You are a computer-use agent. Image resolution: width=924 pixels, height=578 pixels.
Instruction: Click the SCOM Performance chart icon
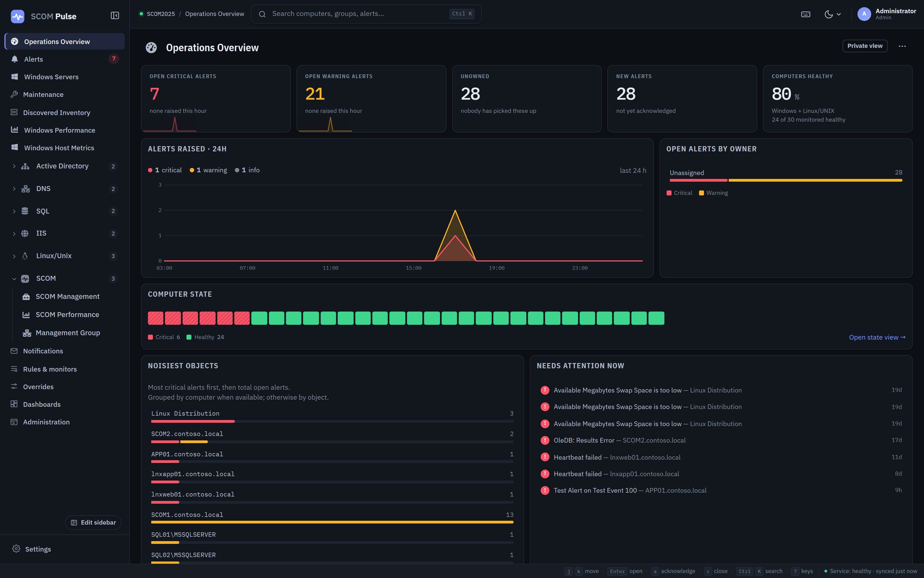[26, 314]
